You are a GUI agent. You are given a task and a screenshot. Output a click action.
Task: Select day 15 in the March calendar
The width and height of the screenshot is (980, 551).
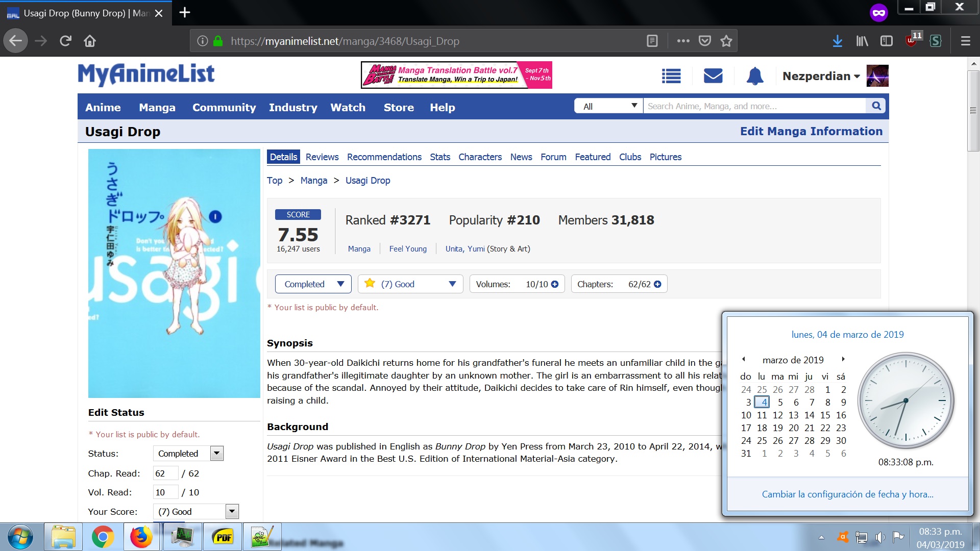coord(825,415)
